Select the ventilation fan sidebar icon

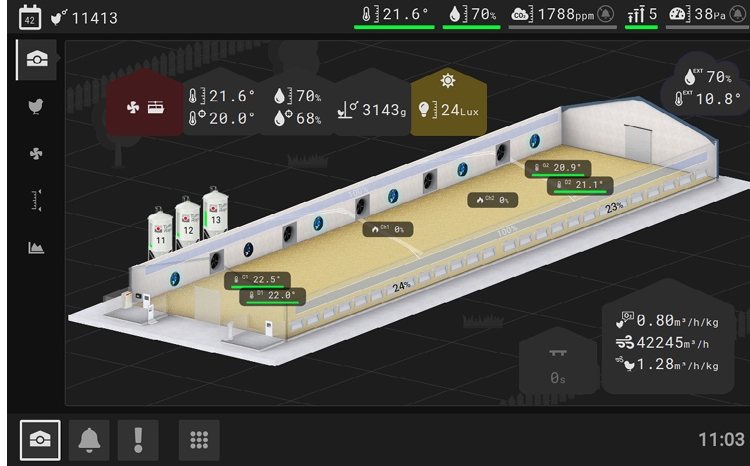tap(36, 154)
